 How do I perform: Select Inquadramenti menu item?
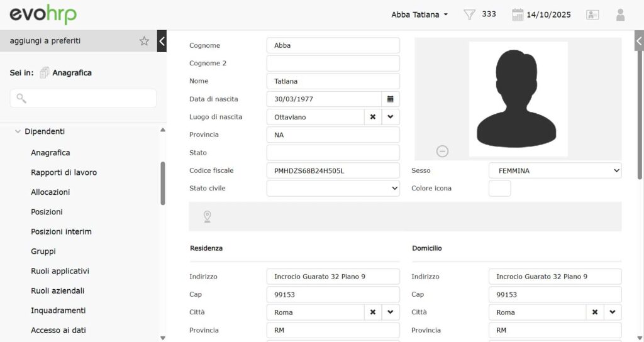tap(58, 311)
